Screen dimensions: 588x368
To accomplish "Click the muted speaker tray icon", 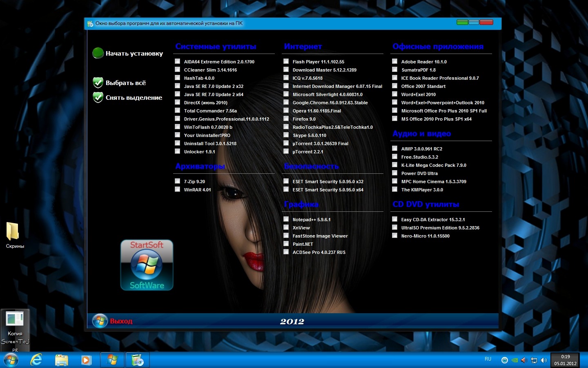I will point(524,360).
